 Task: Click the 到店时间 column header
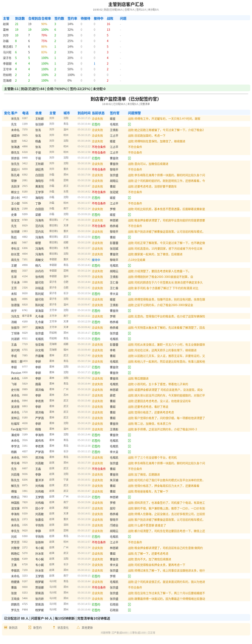83,113
